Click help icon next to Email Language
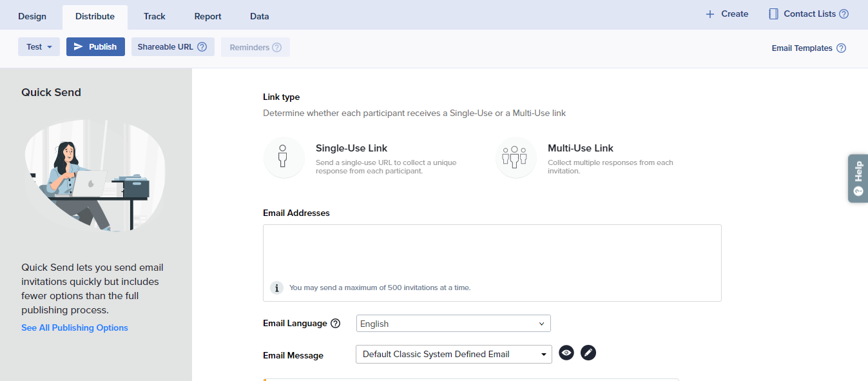The image size is (868, 381). point(335,324)
